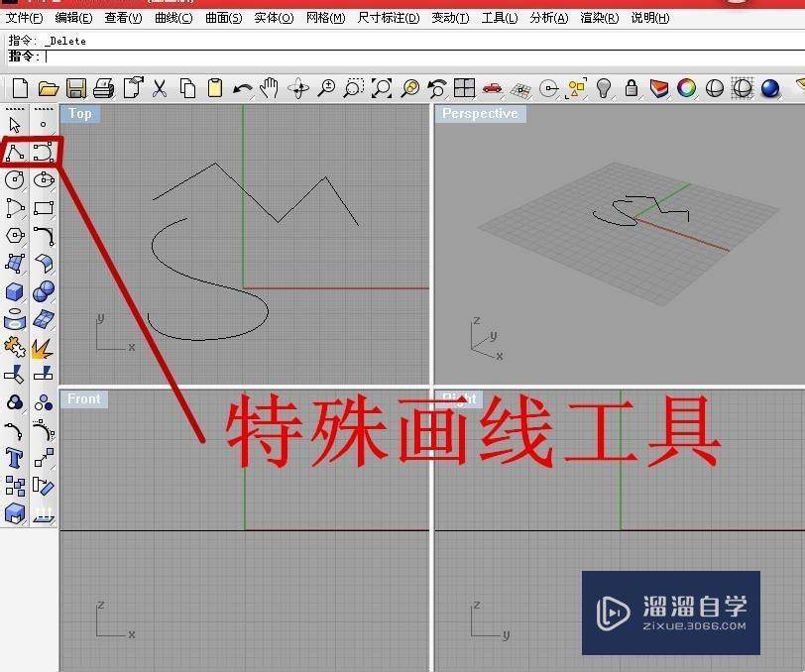Viewport: 805px width, 672px height.
Task: Open the 网格(M) menu
Action: [325, 18]
